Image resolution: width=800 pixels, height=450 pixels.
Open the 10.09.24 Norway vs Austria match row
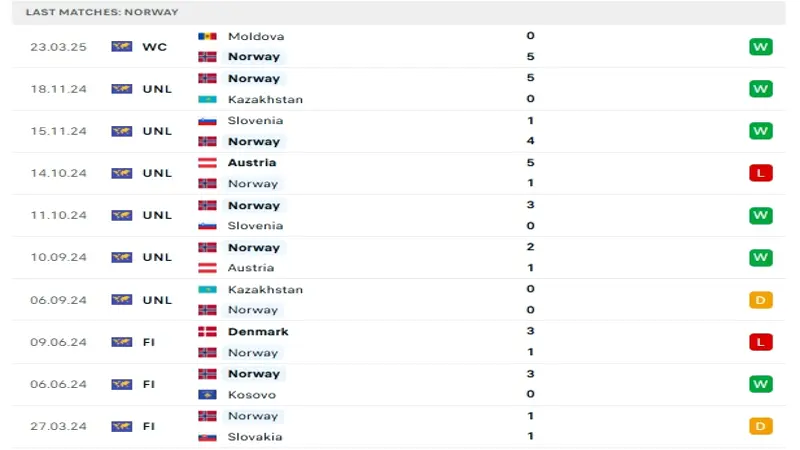pos(399,258)
